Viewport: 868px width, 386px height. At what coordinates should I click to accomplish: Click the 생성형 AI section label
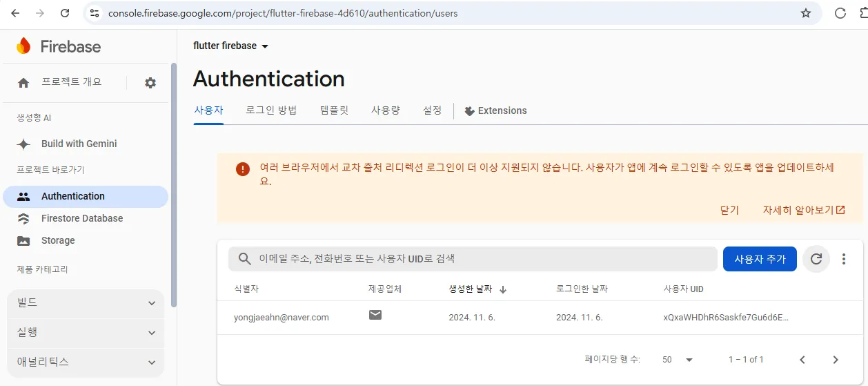[34, 118]
